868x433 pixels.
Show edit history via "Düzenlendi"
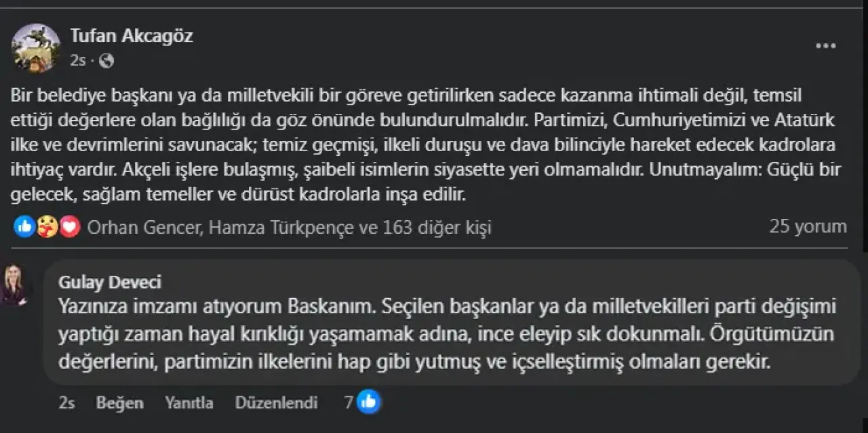tap(276, 403)
